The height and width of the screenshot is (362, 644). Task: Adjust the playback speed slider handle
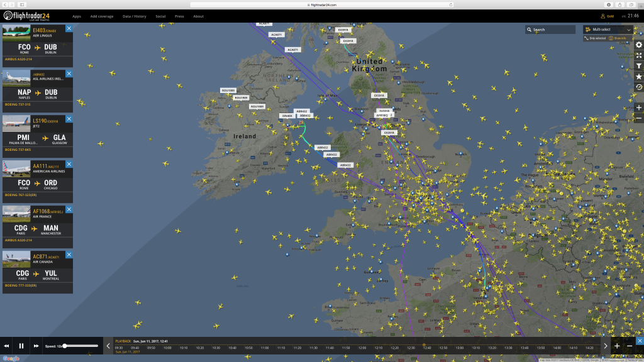65,346
